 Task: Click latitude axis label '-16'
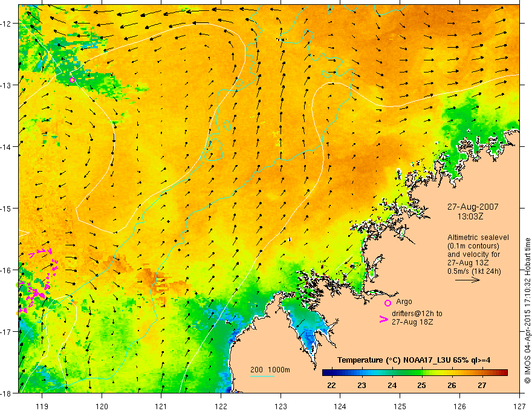click(7, 270)
